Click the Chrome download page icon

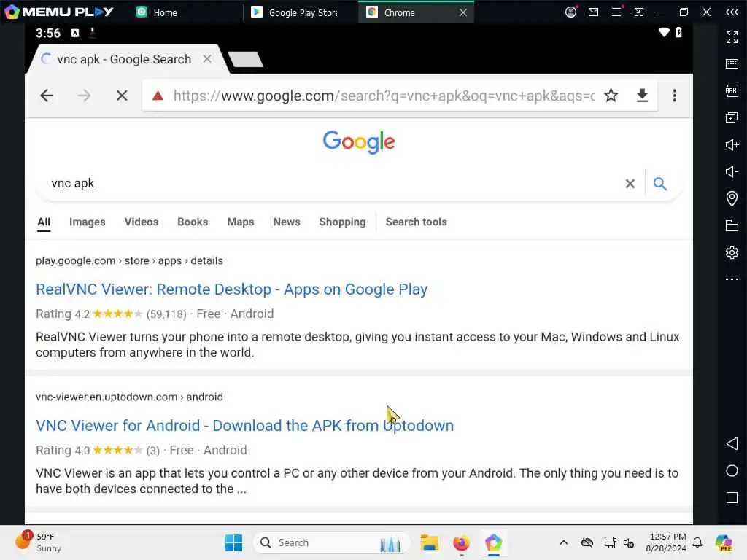(x=642, y=96)
